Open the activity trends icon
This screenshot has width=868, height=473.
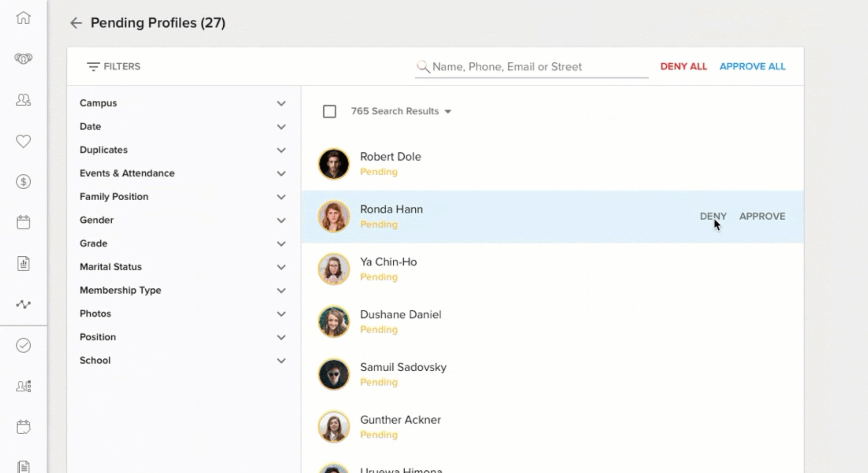point(23,304)
